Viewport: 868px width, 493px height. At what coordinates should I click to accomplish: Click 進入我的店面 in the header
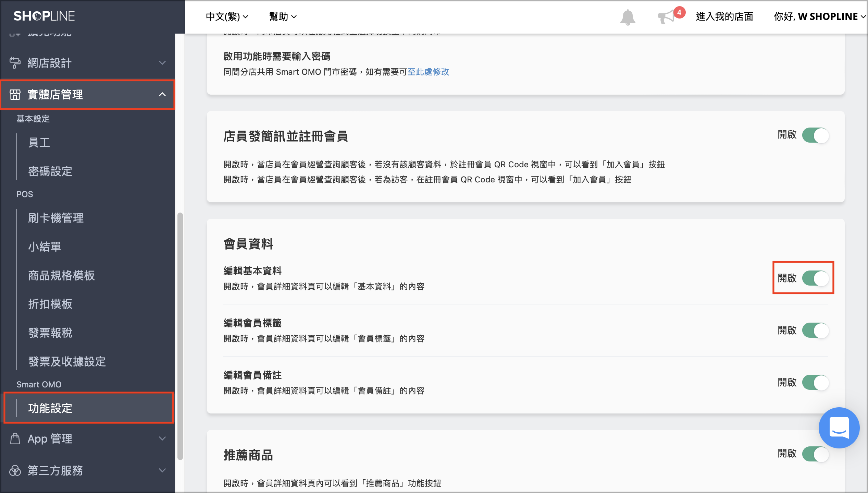(x=724, y=16)
